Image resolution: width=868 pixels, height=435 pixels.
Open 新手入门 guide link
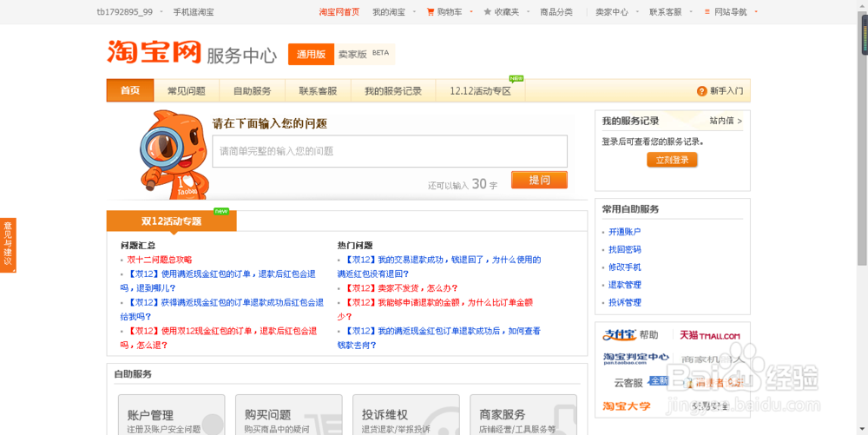tap(727, 91)
